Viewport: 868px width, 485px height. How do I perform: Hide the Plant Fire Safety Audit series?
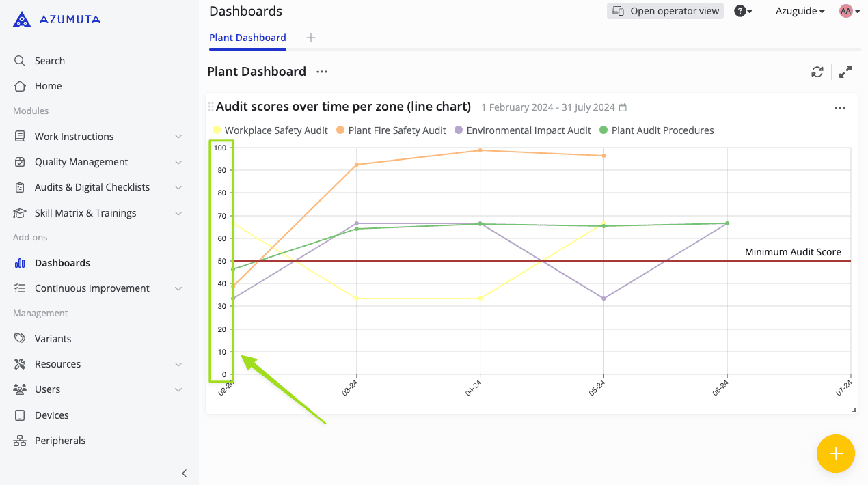(392, 130)
